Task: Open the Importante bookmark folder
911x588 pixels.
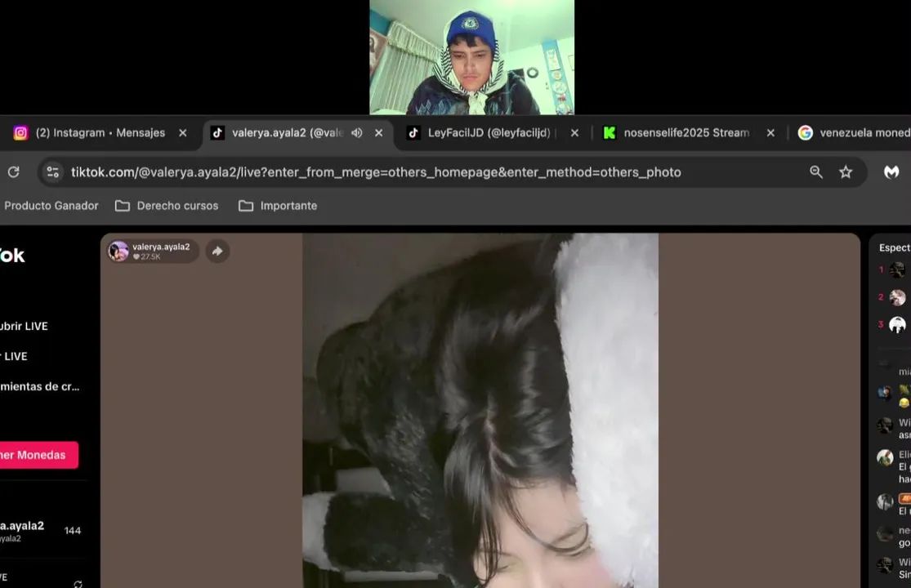Action: [x=279, y=206]
